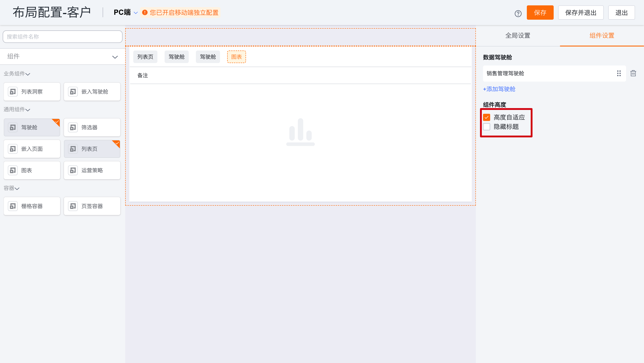
Task: Switch to the 组件设置 tab
Action: coord(602,36)
